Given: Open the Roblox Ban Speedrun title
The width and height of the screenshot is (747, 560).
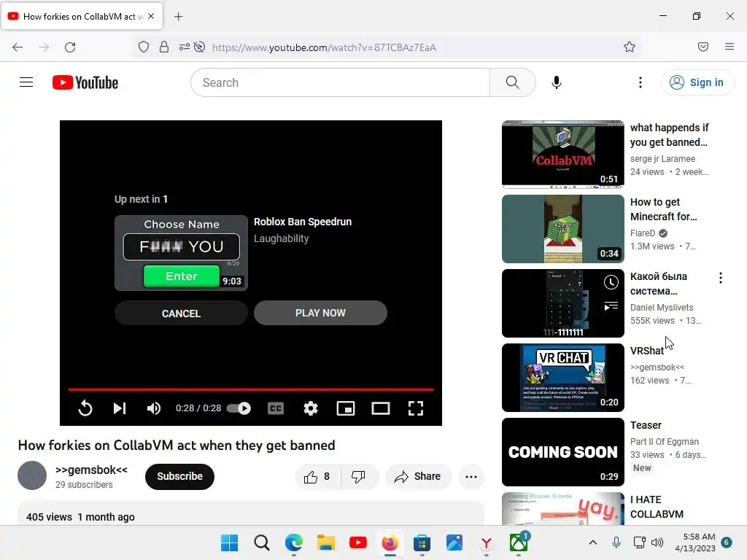Looking at the screenshot, I should coord(303,222).
